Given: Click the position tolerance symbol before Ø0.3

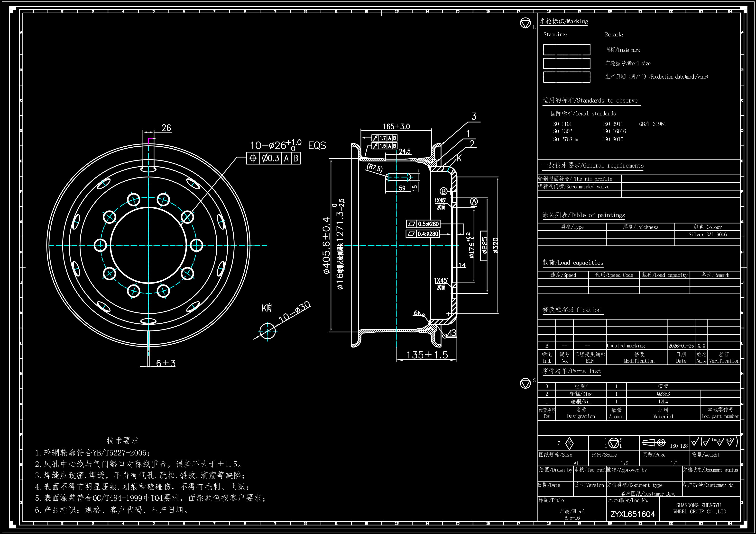Looking at the screenshot, I should [253, 158].
